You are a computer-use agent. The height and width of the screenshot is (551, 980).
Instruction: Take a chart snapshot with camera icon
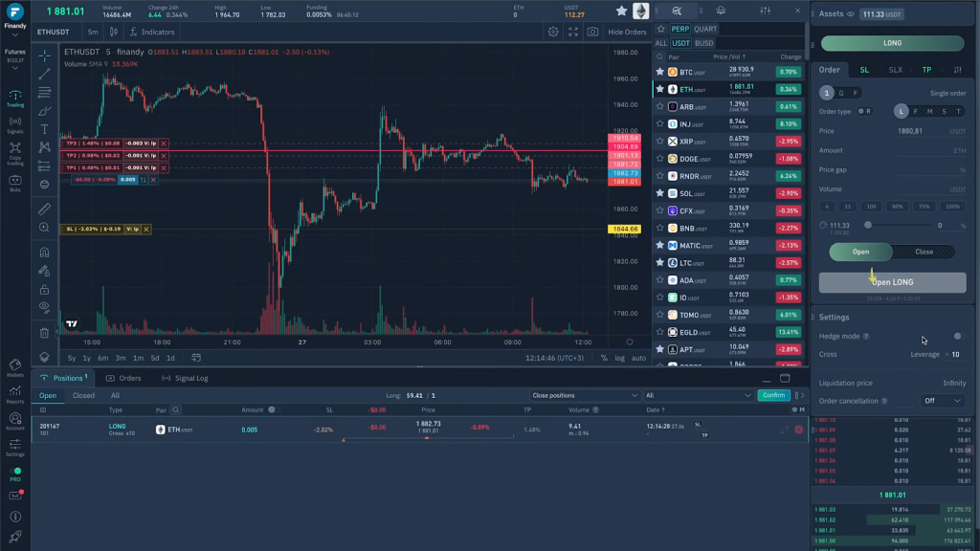click(x=592, y=32)
